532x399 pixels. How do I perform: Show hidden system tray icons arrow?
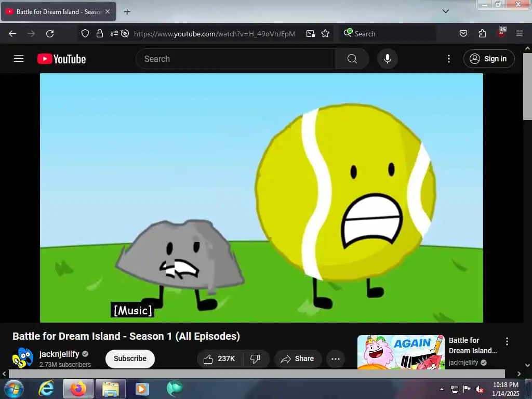(442, 389)
